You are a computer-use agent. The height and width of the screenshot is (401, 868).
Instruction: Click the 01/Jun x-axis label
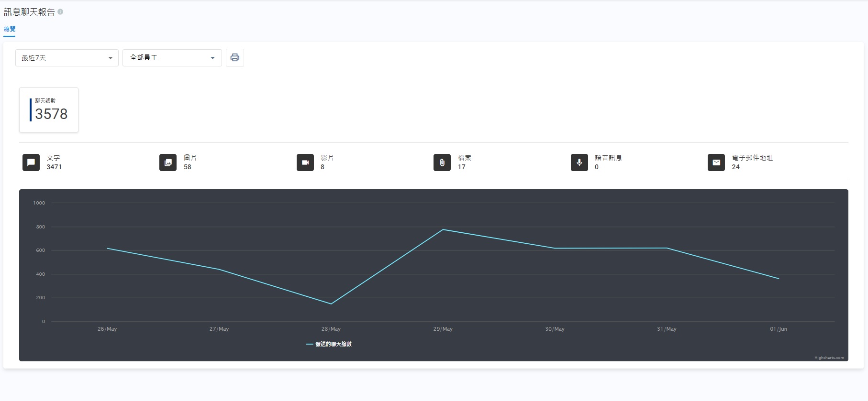tap(779, 329)
